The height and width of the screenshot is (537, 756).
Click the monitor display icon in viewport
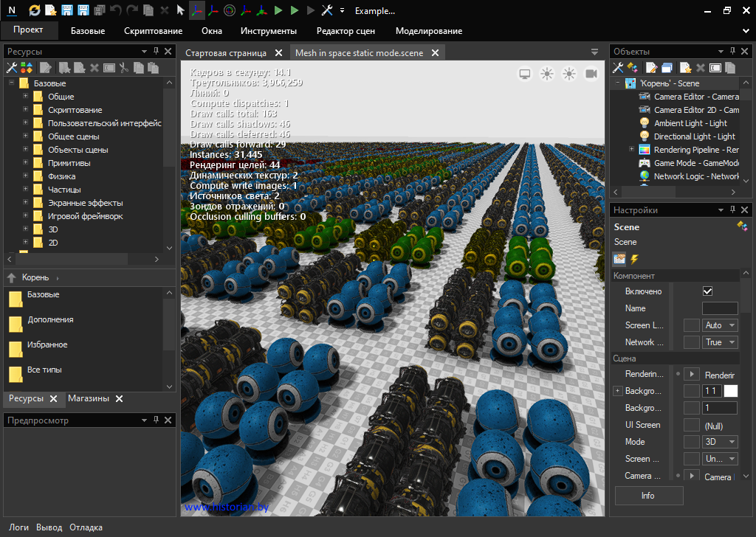click(525, 74)
